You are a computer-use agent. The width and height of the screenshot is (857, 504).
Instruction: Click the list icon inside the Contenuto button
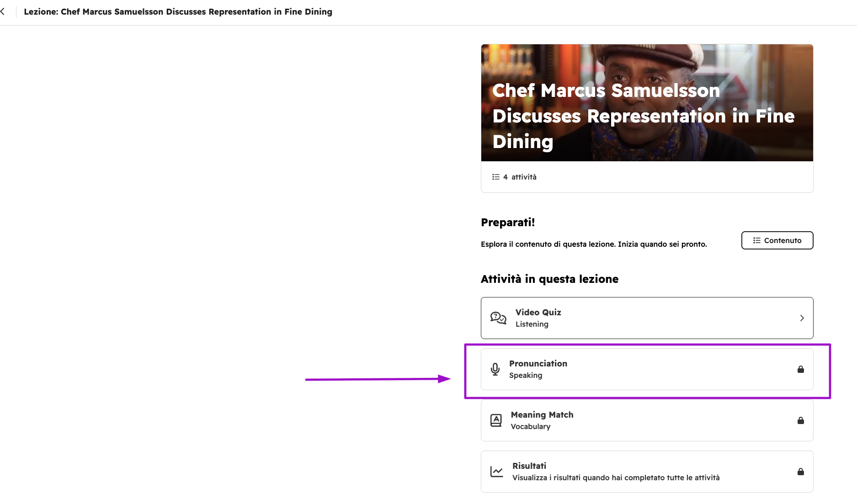tap(757, 240)
